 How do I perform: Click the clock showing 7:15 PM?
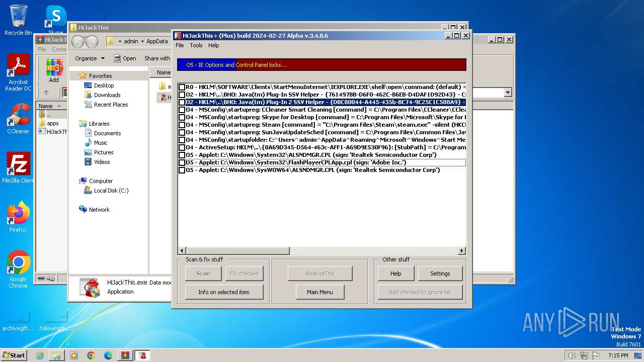(x=618, y=355)
